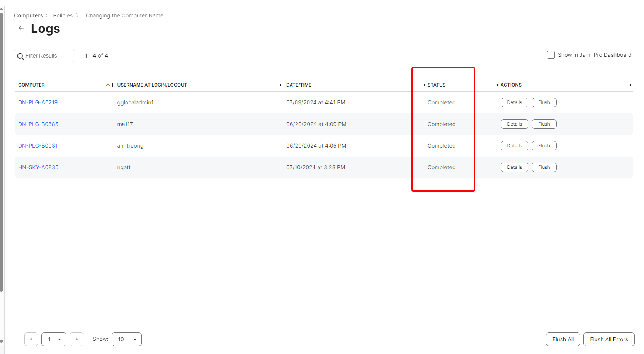Image resolution: width=644 pixels, height=354 pixels.
Task: Enable Show in Jamf Pro Dashboard checkbox
Action: [x=551, y=55]
